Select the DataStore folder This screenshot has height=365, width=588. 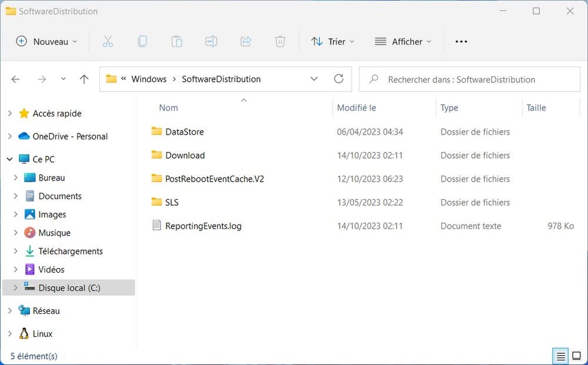tap(185, 132)
